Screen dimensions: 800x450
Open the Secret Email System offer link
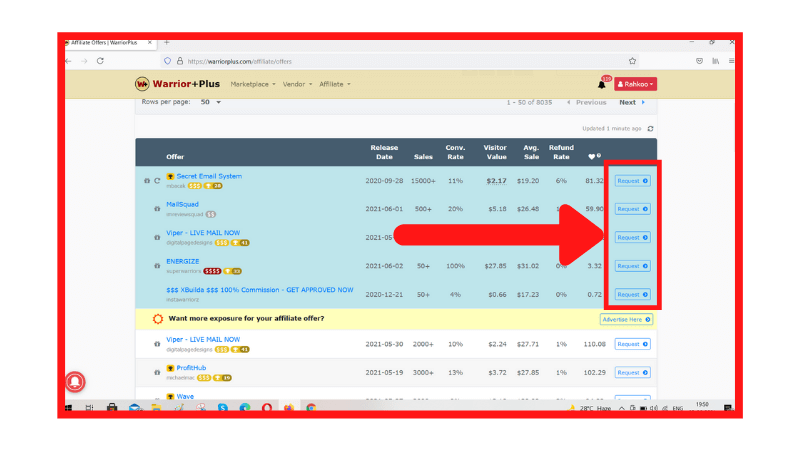coord(209,176)
